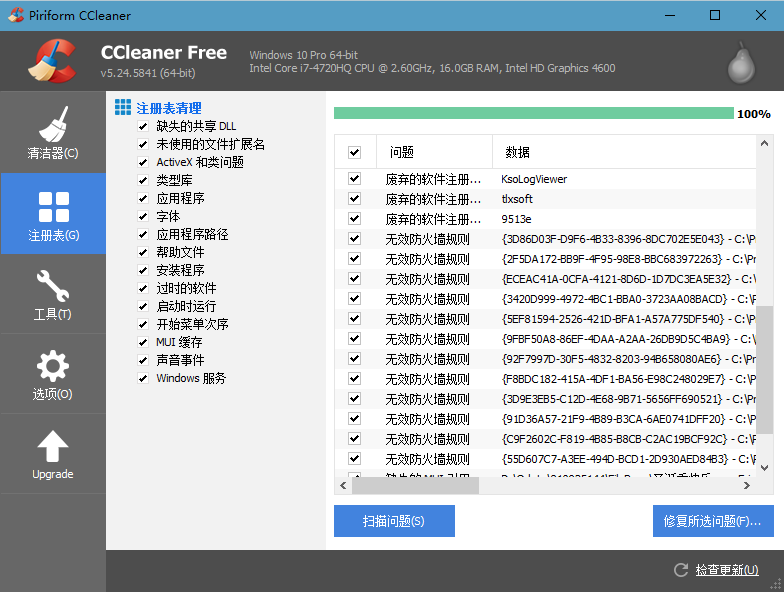Click the 注册表清理 heading
The height and width of the screenshot is (592, 784).
coord(169,108)
